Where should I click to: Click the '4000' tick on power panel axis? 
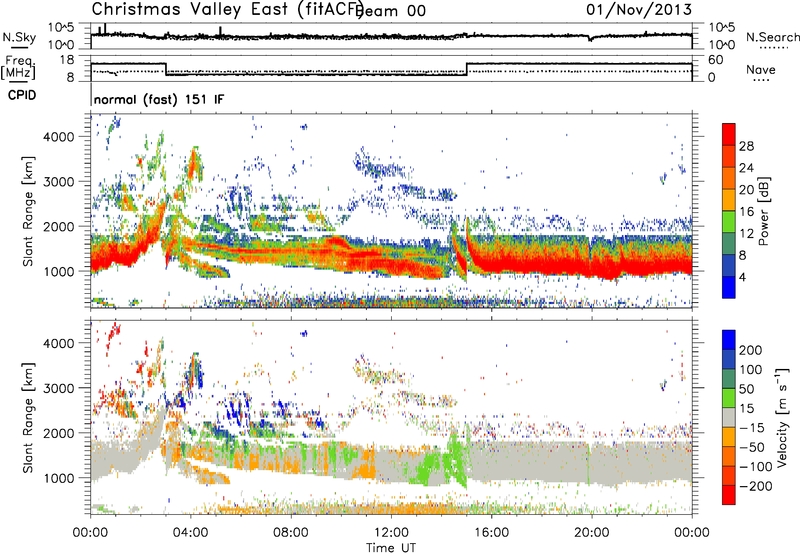point(58,137)
